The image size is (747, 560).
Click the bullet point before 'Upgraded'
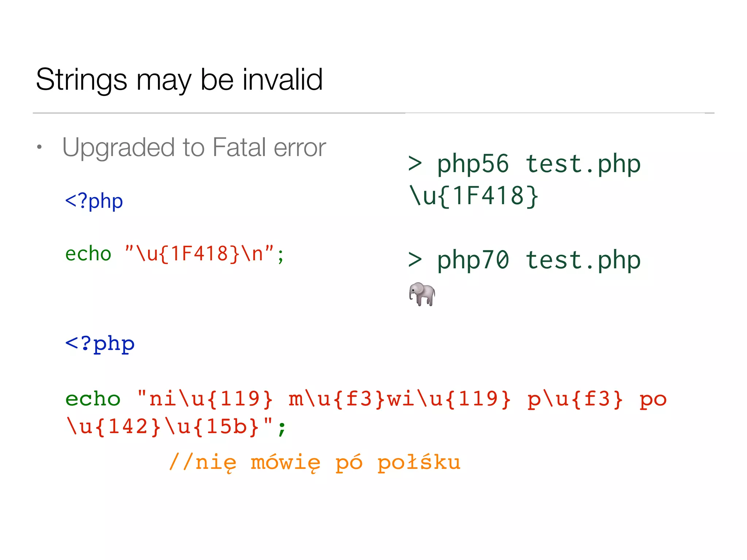click(39, 147)
